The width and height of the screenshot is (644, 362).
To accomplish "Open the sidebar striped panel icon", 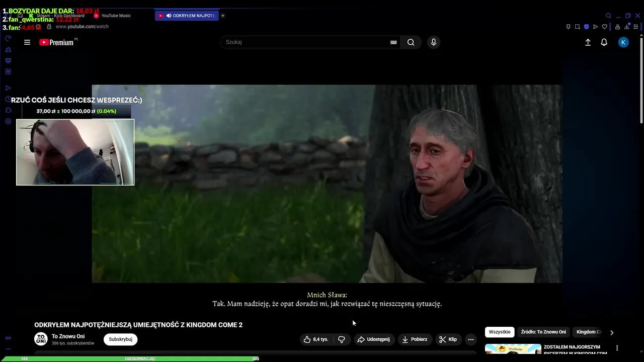I will 8,60.
